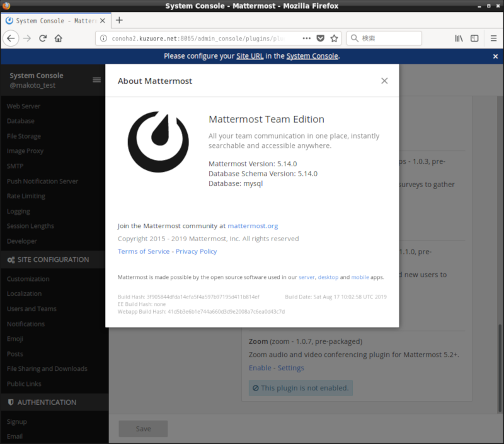This screenshot has width=504, height=444.
Task: Close the System Console browser tab
Action: (x=103, y=21)
